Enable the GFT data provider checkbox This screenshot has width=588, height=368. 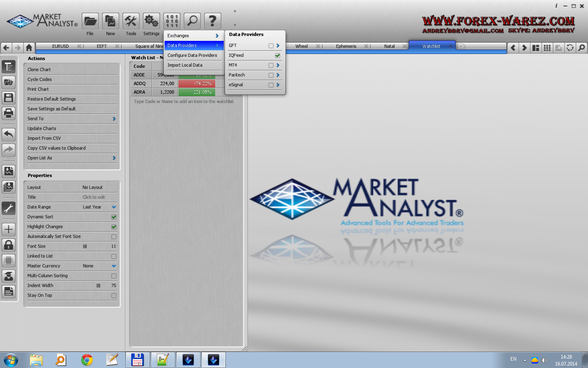point(271,46)
